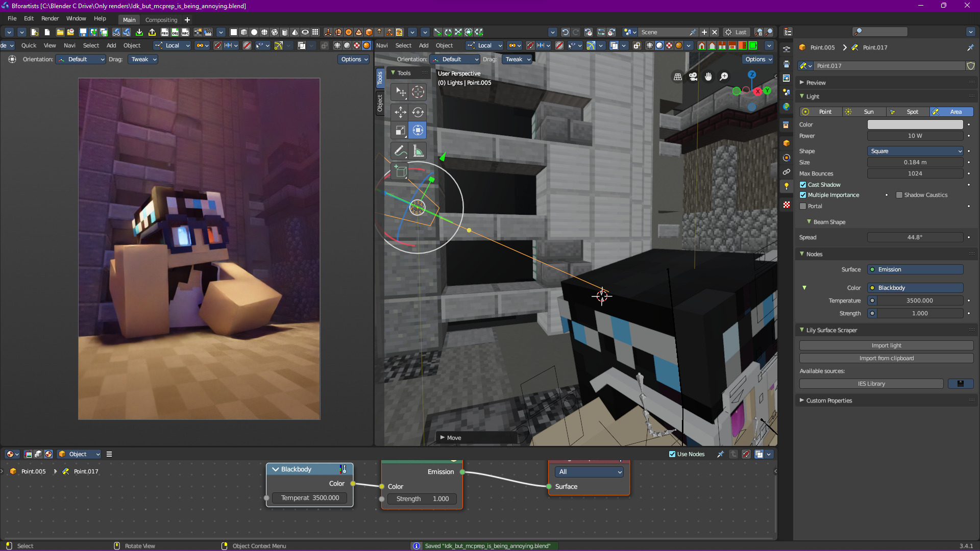Select the Move tool in viewport toolbar
This screenshot has width=980, height=551.
tap(400, 112)
